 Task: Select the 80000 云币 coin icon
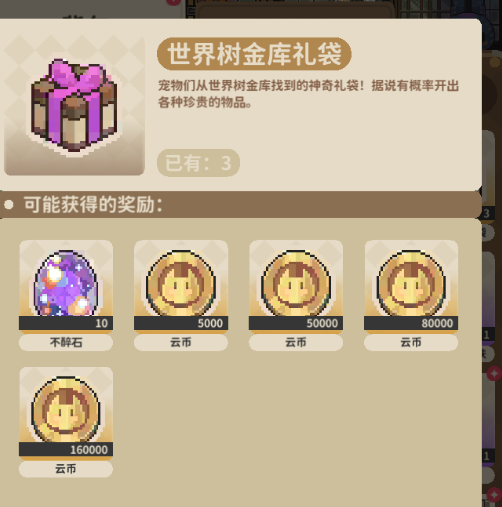point(411,283)
